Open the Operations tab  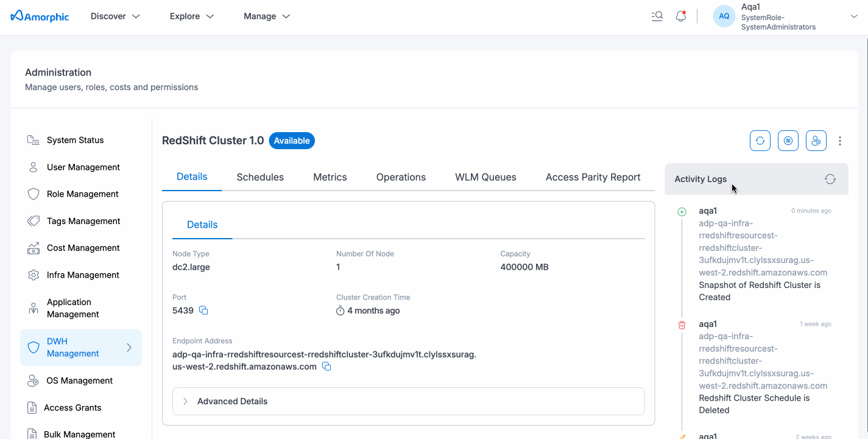pos(401,177)
